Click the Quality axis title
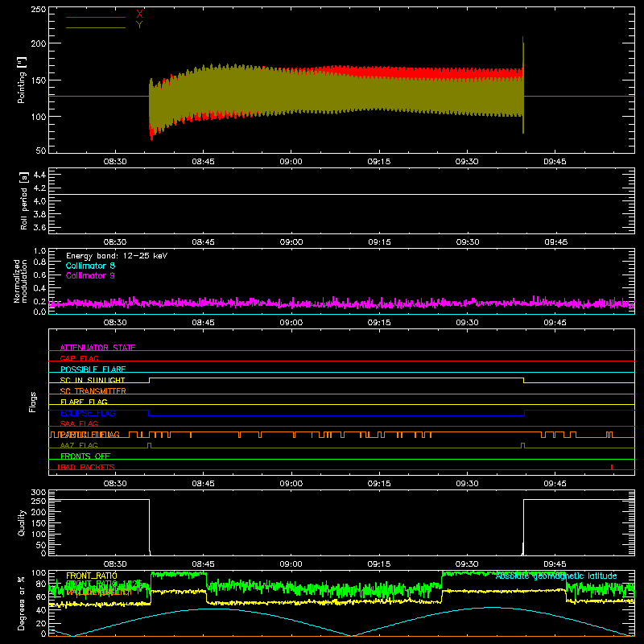This screenshot has width=644, height=644. [22, 522]
